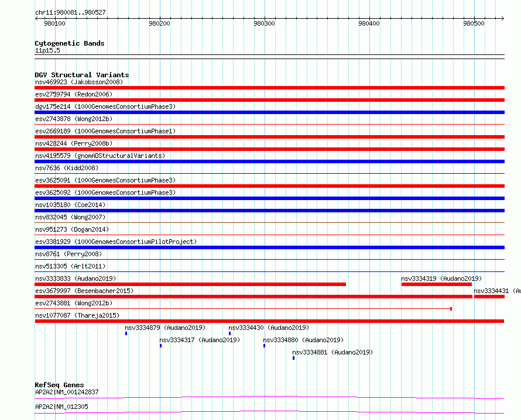Click the 980500 ruler position
Image resolution: width=521 pixels, height=420 pixels.
[x=474, y=23]
